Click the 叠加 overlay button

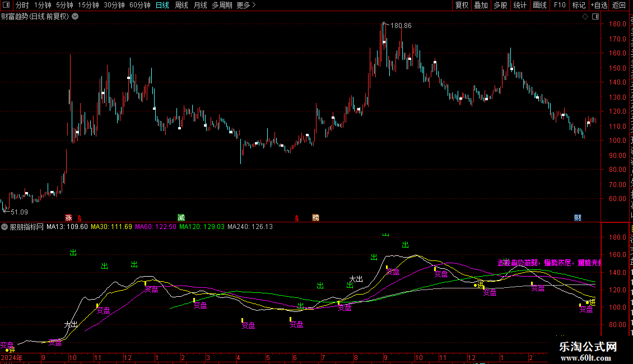pyautogui.click(x=481, y=5)
